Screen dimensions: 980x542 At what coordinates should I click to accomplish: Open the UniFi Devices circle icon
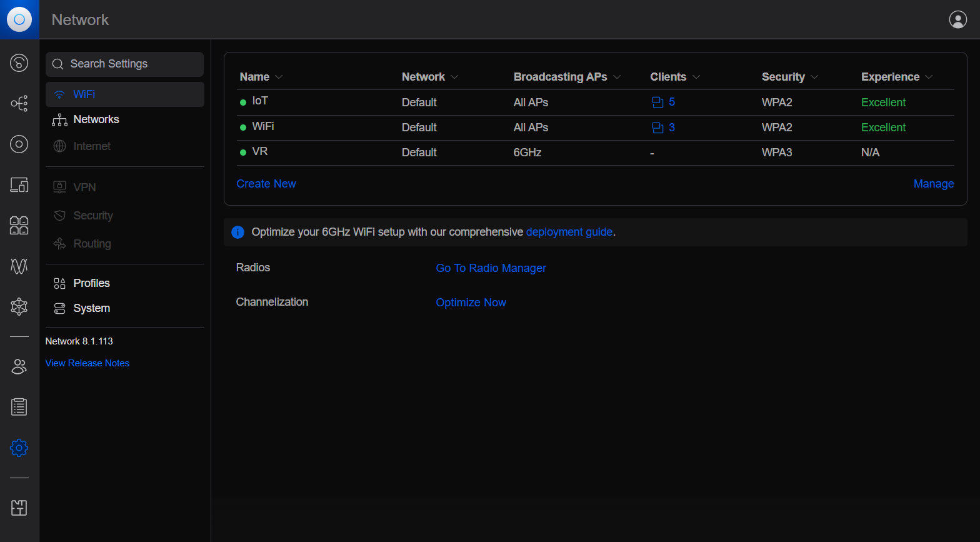pos(19,144)
